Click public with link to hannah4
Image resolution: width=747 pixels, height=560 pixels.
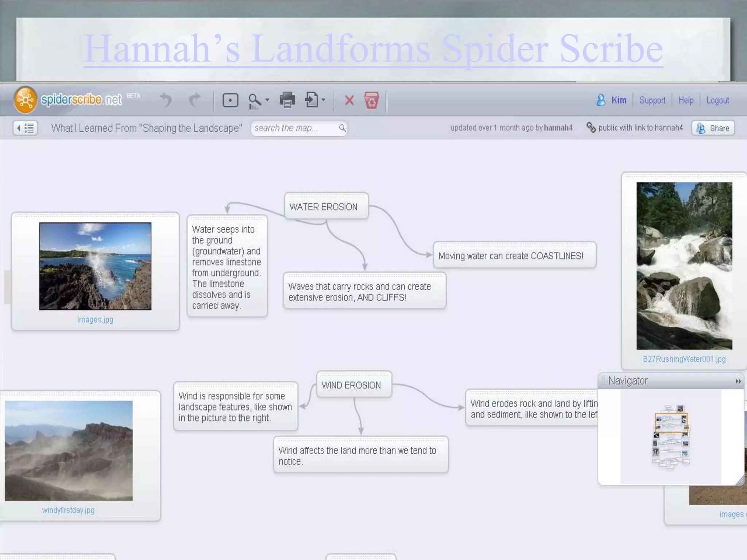[640, 128]
